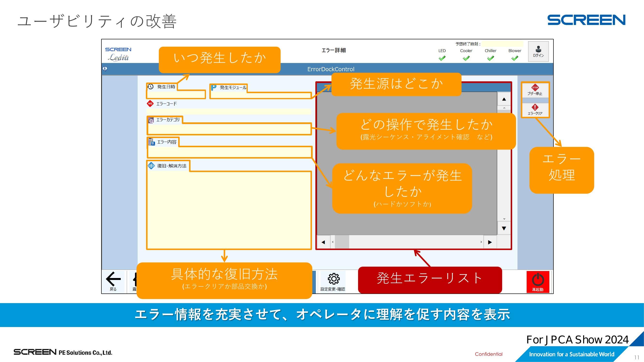644x362 pixels.
Task: Click the ブザー停止 stop buzzer icon
Action: [535, 88]
